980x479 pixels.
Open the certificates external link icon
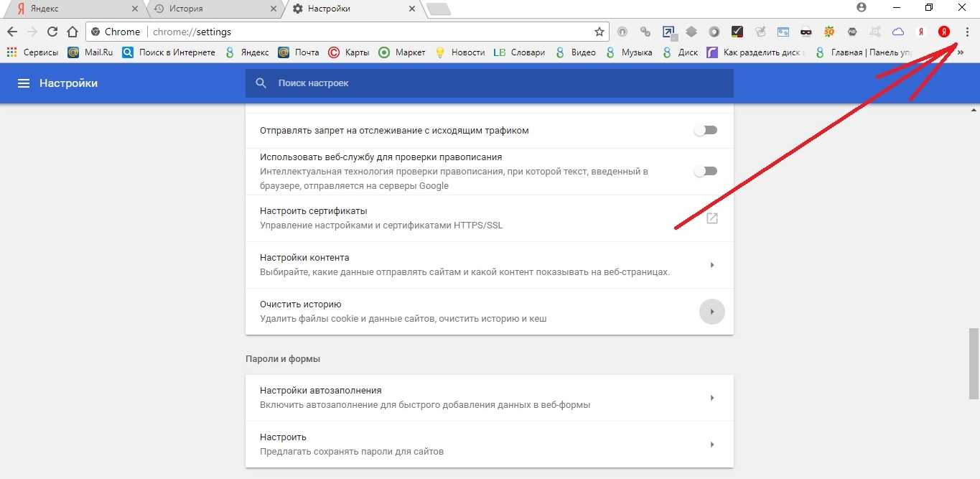(712, 218)
